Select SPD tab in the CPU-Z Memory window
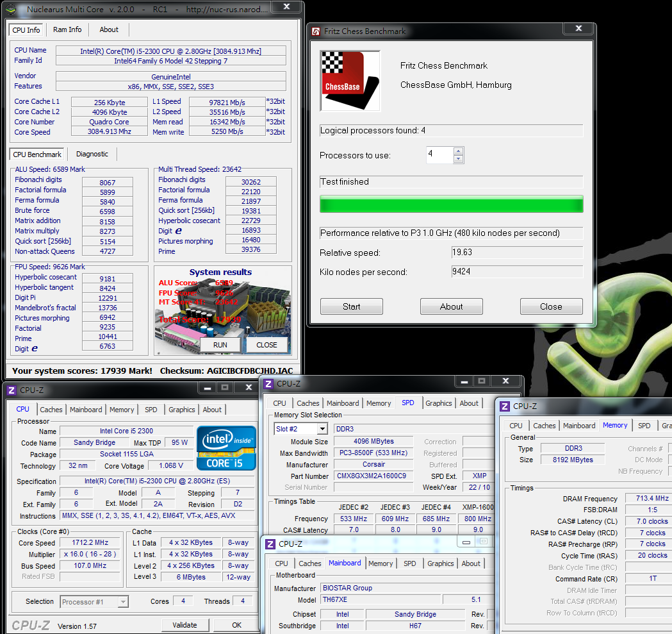 [644, 426]
